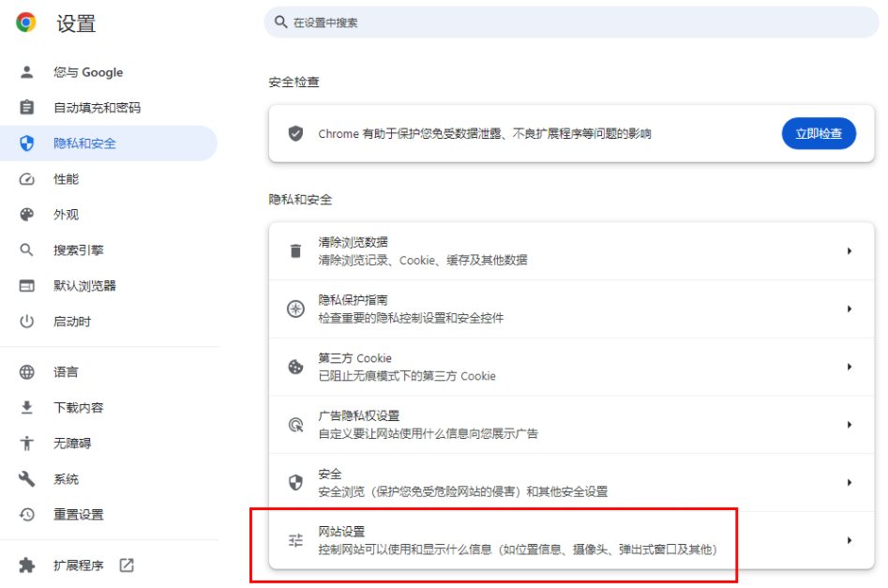Click the ad privacy icon for 广告隐私权设置
This screenshot has width=888, height=588.
tap(295, 424)
